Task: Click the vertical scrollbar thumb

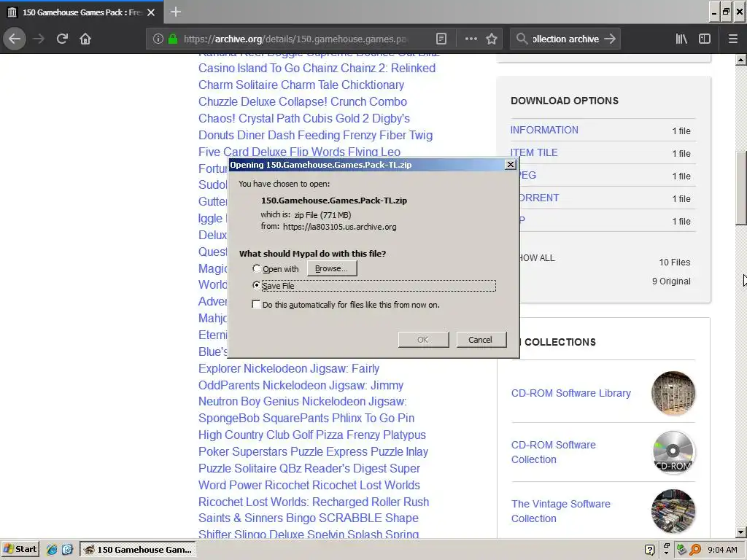Action: (741, 187)
